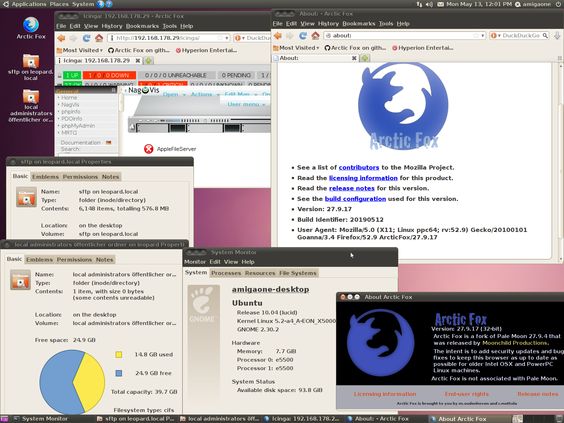Click Licensing information in About Arctic Fox dialog
Screen dimensions: 564x423
[x=385, y=394]
